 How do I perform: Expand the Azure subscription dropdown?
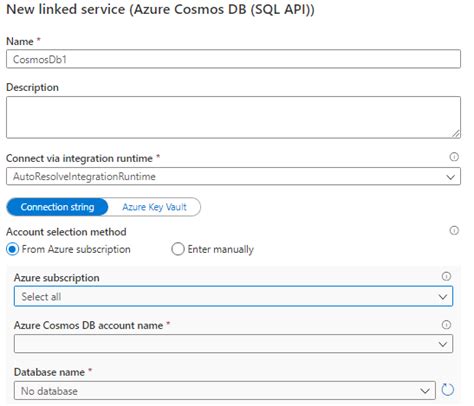[x=233, y=296]
